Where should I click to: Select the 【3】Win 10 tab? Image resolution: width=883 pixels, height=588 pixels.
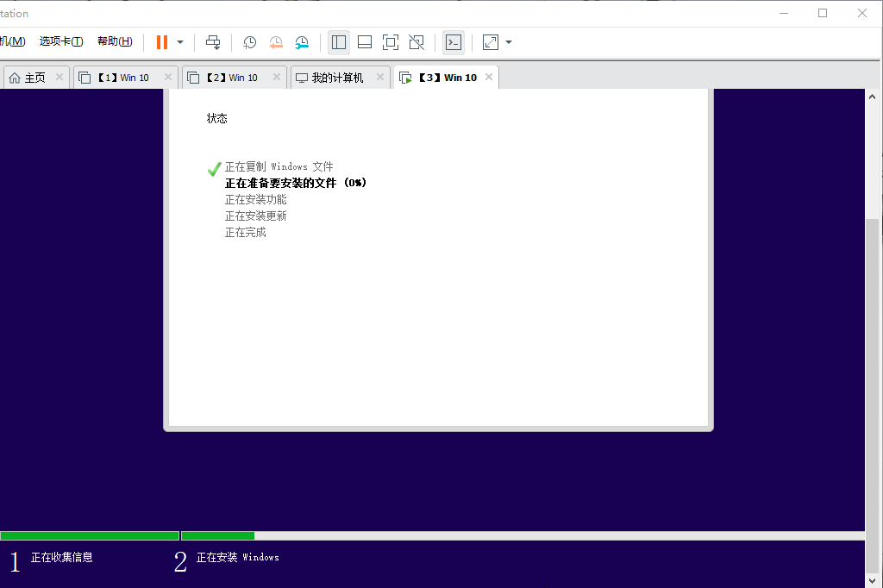click(x=446, y=78)
